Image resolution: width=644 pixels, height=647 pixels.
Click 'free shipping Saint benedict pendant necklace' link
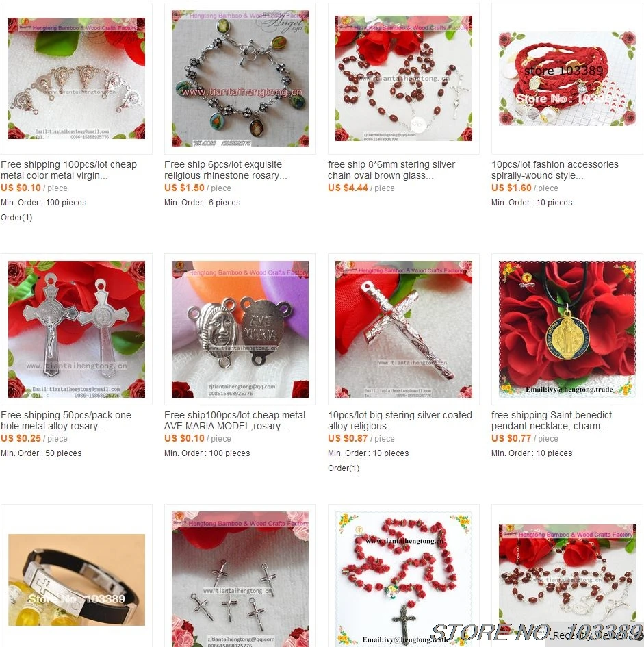[x=552, y=420]
